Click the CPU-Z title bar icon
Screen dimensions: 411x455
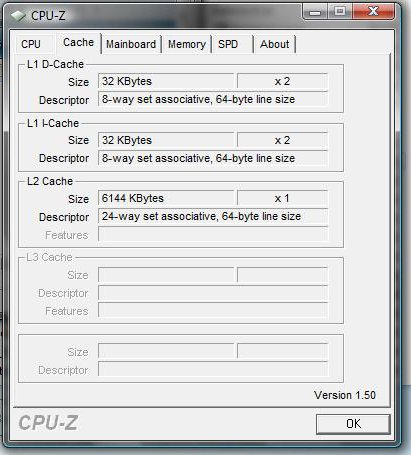18,15
